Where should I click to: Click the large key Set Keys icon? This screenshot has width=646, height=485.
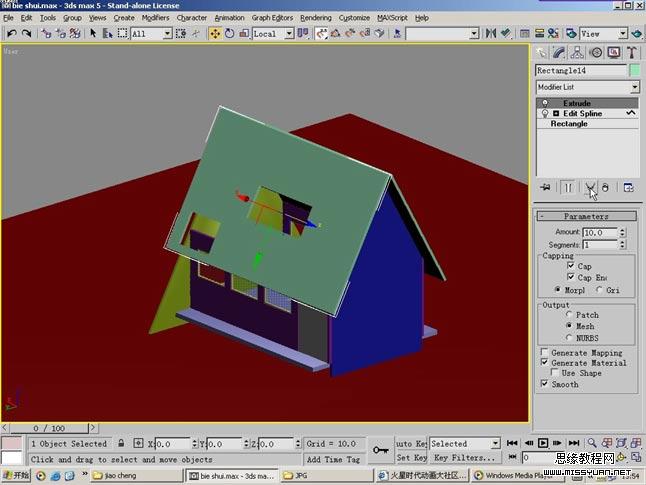click(380, 450)
